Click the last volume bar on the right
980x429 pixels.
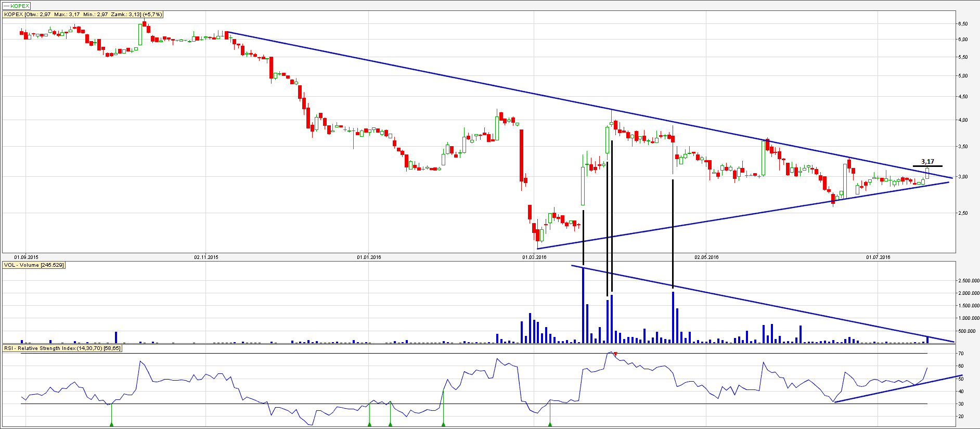[927, 340]
